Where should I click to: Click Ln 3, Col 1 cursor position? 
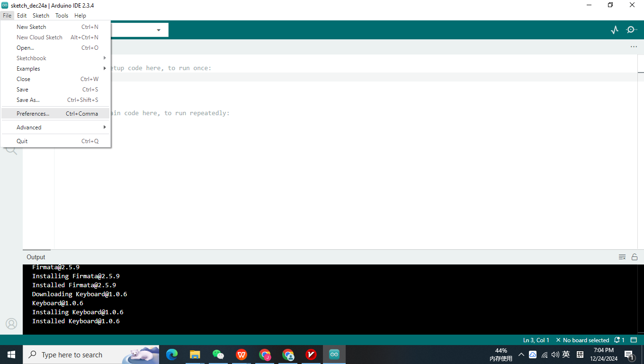point(536,340)
